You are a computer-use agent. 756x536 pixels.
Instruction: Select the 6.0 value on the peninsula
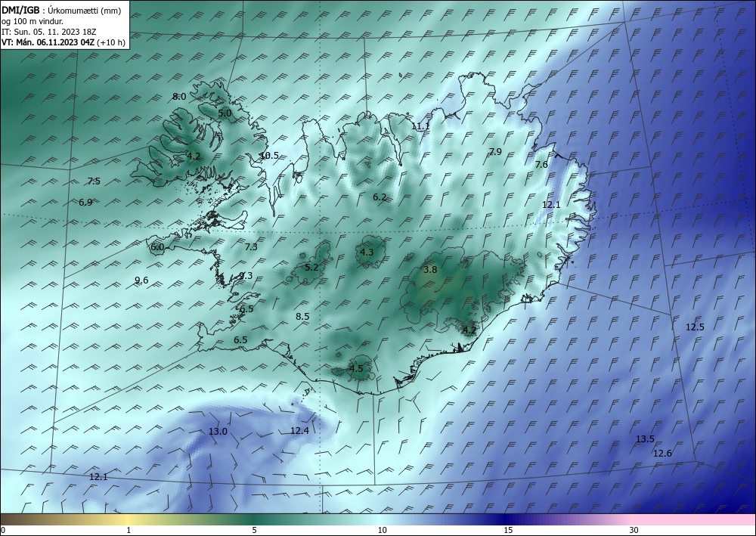(x=157, y=247)
